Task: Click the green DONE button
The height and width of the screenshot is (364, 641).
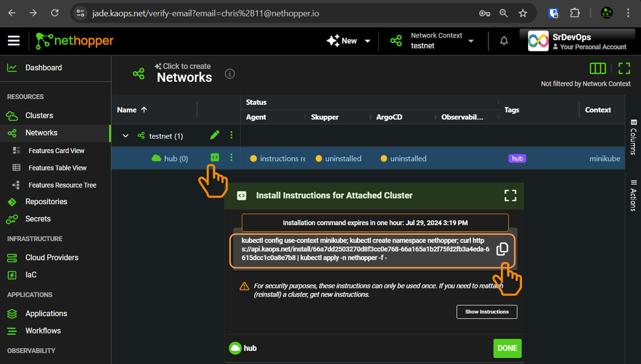Action: [x=507, y=348]
